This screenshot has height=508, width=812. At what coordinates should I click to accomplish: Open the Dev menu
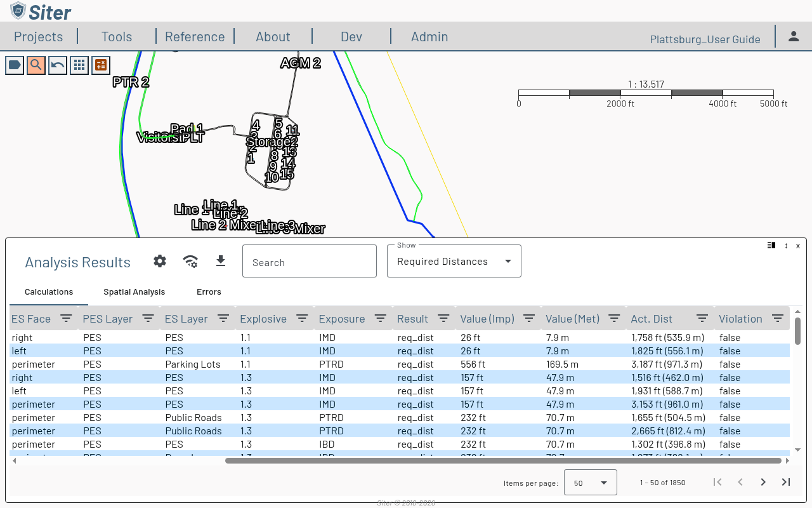pyautogui.click(x=351, y=36)
